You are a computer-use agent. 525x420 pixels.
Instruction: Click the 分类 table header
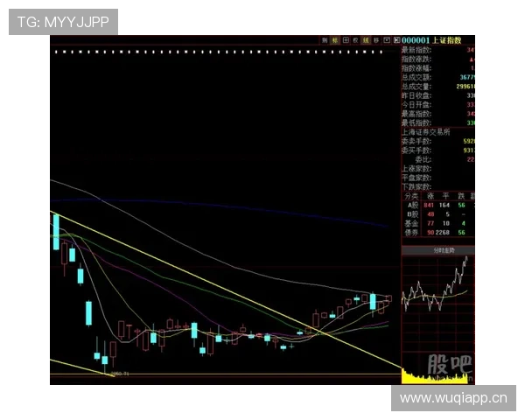click(411, 196)
